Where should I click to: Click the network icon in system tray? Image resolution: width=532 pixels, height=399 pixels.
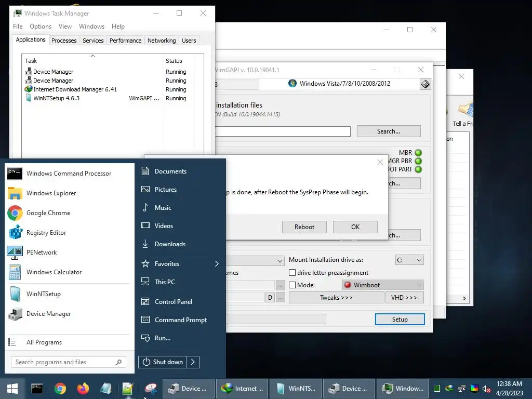coord(461,389)
